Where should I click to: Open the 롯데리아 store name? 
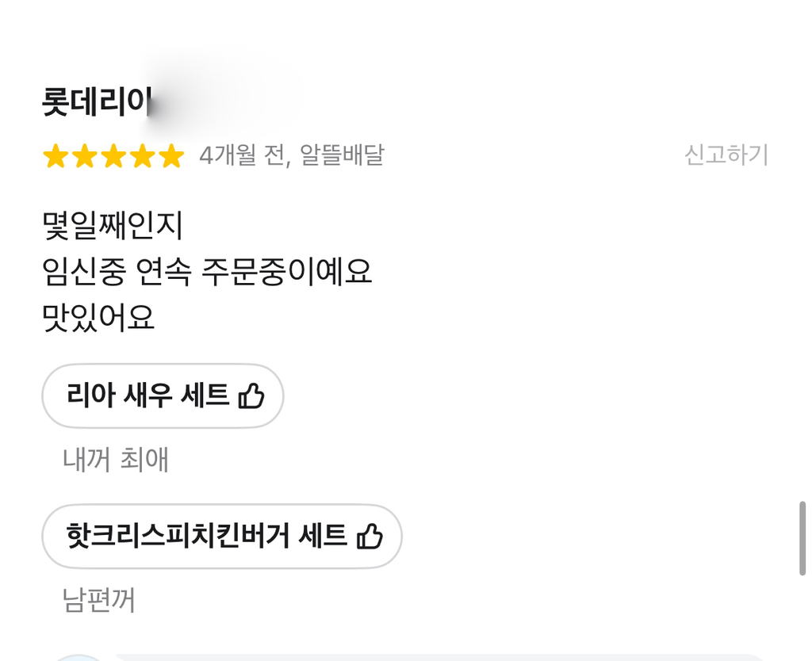click(95, 103)
